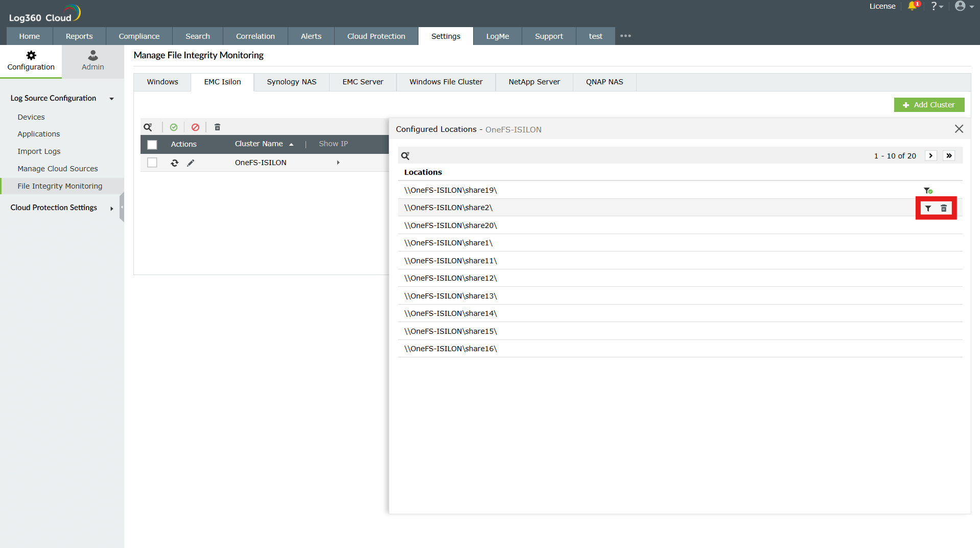
Task: Open search in Configured Locations panel
Action: tap(405, 155)
